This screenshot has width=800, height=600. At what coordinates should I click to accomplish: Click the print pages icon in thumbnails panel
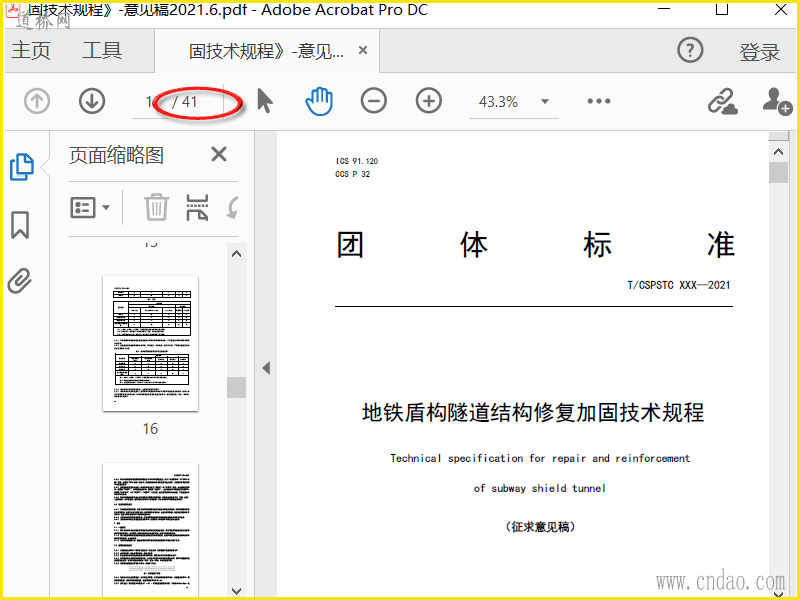point(197,207)
